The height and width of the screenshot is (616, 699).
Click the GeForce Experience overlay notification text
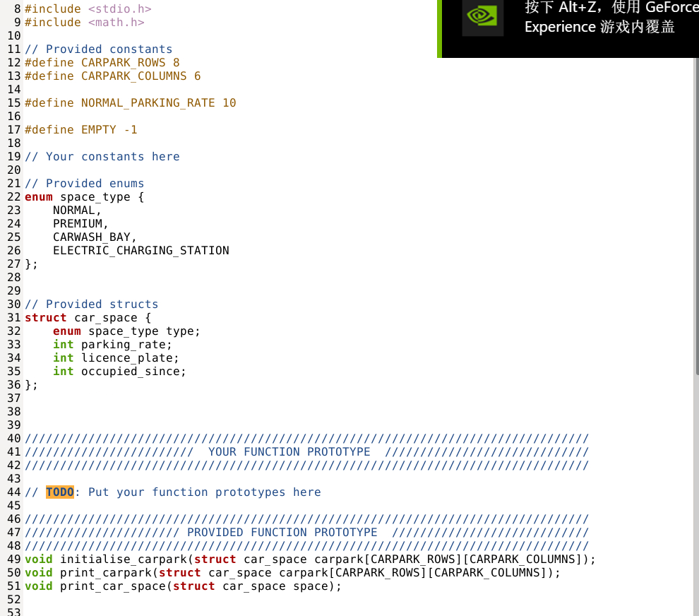point(611,18)
